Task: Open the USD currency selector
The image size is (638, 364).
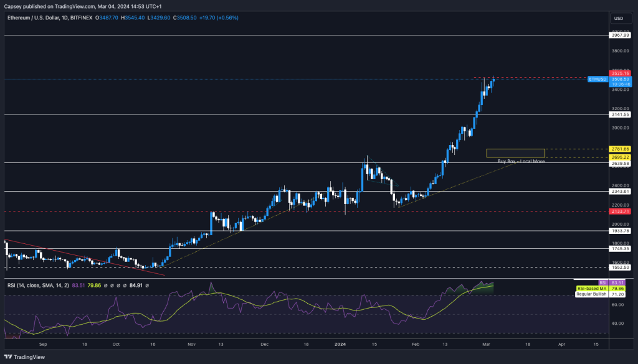Action: point(619,18)
